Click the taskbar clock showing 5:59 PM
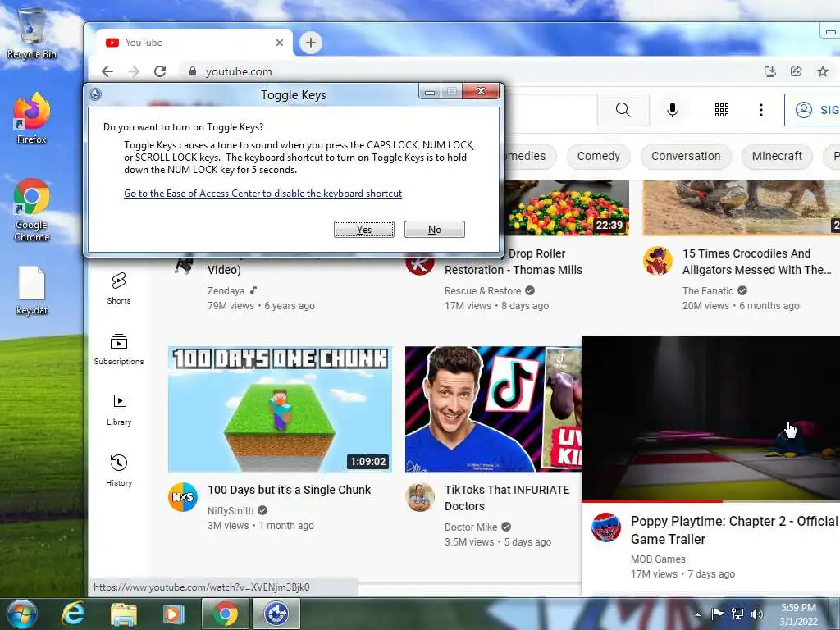840x630 pixels. (x=798, y=614)
